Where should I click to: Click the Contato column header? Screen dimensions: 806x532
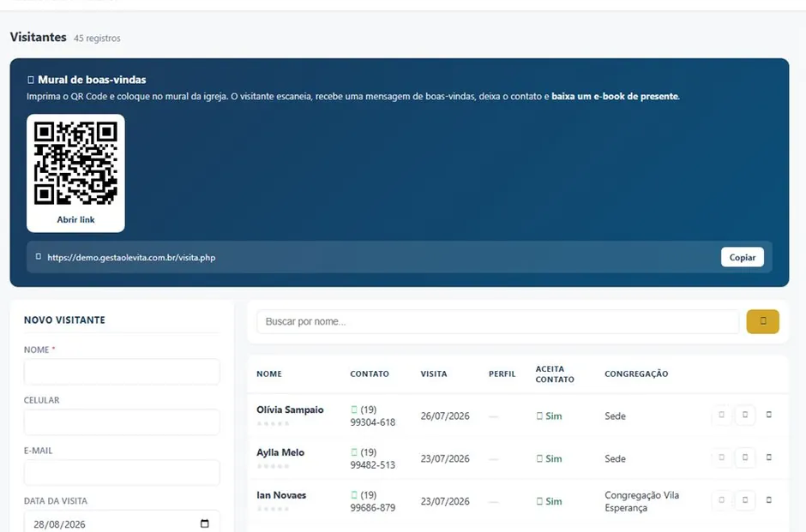pos(369,374)
